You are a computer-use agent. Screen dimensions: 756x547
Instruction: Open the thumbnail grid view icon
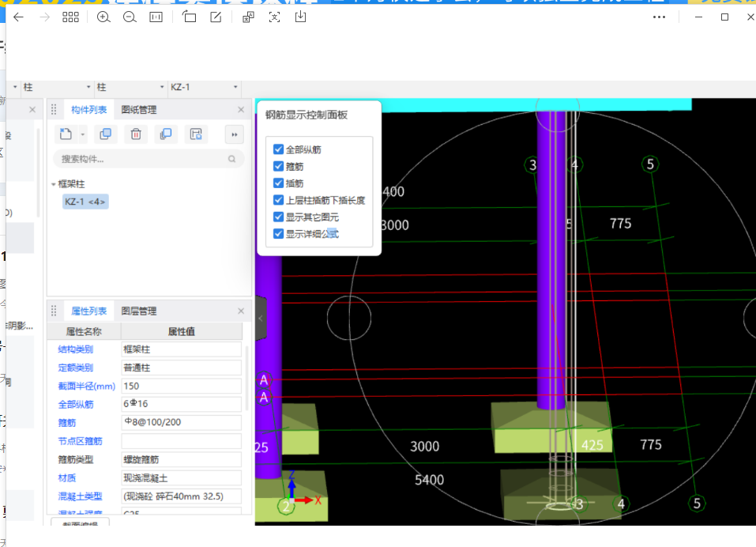coord(70,17)
